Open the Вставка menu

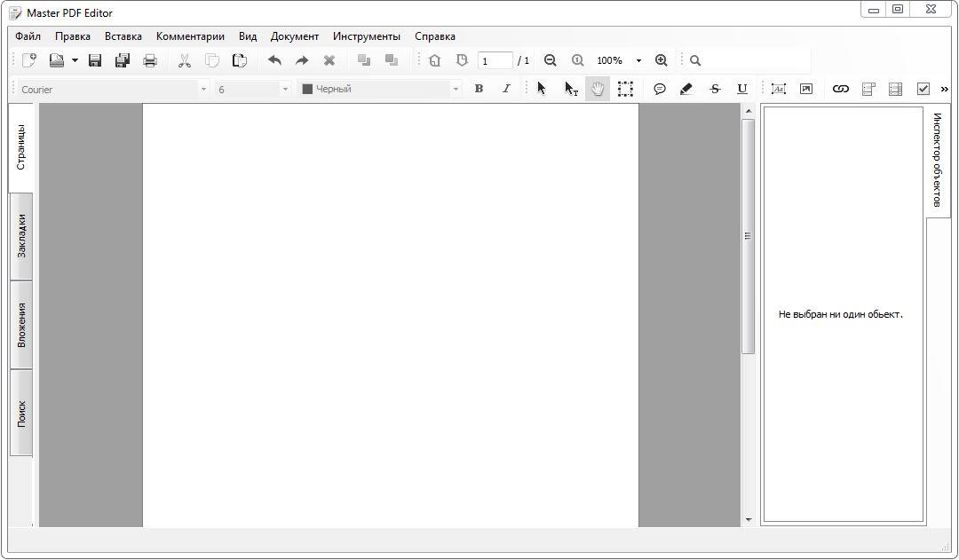[123, 36]
